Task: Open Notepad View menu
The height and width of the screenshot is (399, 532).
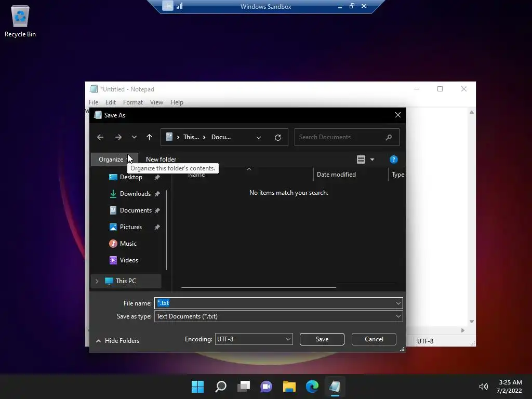Action: (x=156, y=102)
